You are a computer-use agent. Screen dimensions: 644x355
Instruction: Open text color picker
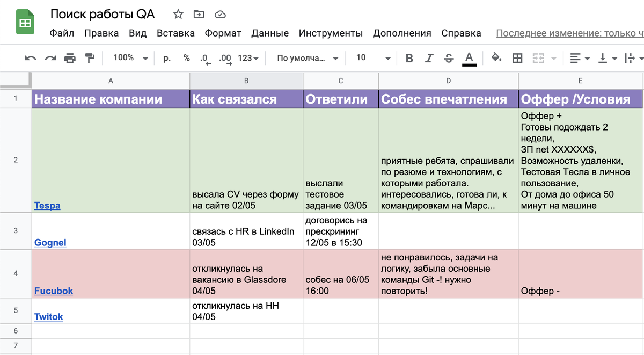click(470, 59)
